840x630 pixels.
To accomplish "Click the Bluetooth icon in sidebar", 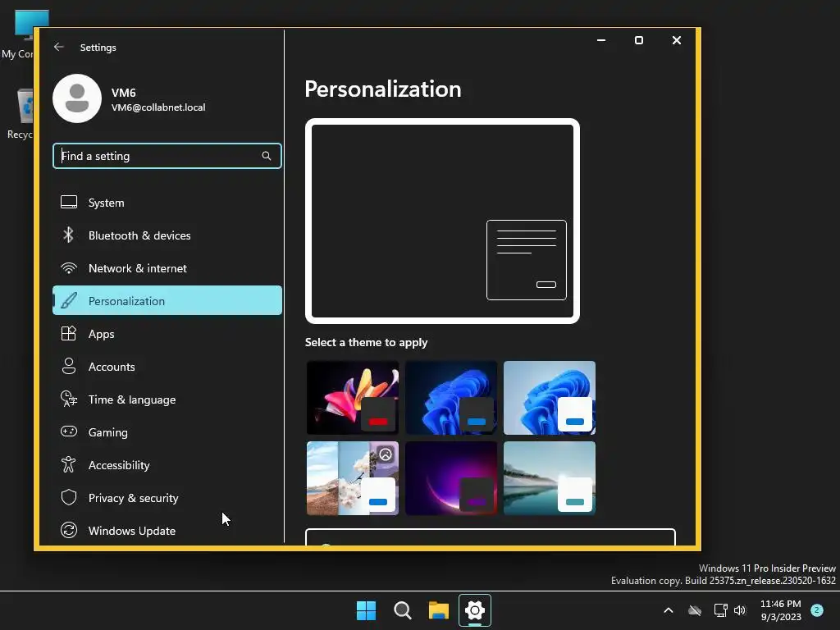I will pyautogui.click(x=69, y=235).
